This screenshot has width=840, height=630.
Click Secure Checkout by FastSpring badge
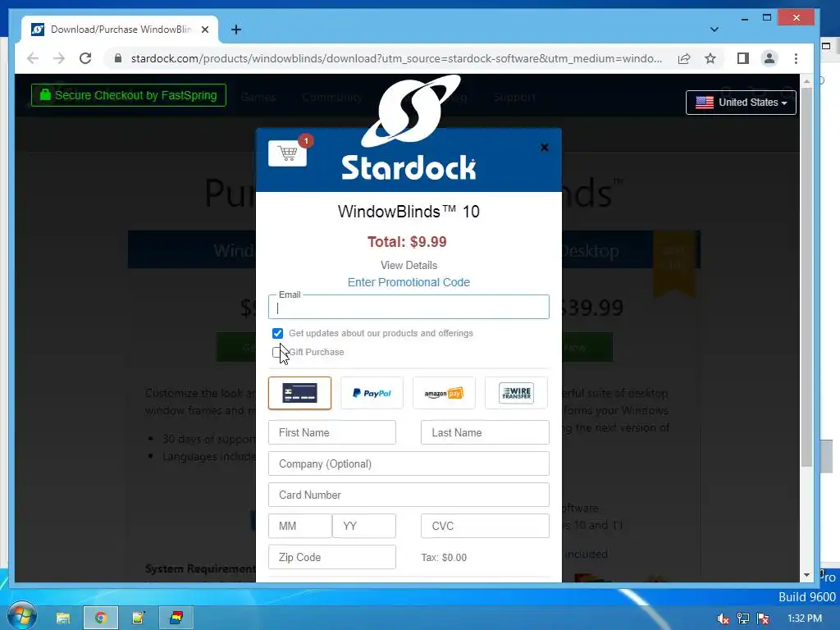point(129,95)
